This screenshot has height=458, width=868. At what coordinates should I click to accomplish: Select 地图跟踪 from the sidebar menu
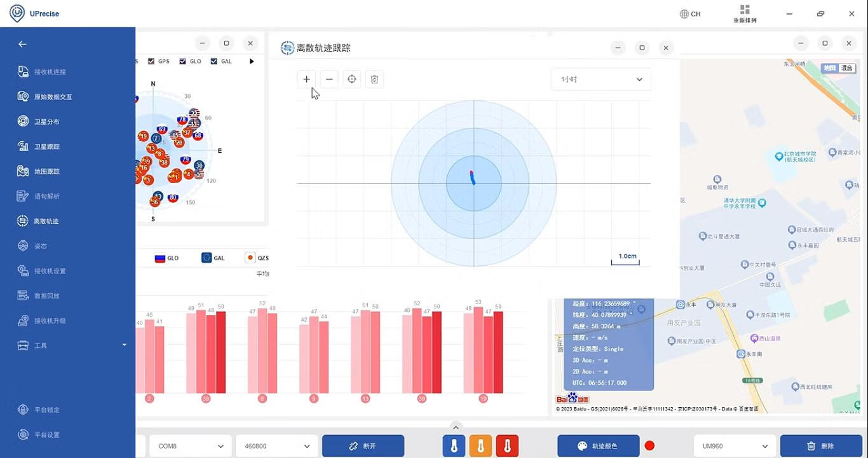coord(46,171)
